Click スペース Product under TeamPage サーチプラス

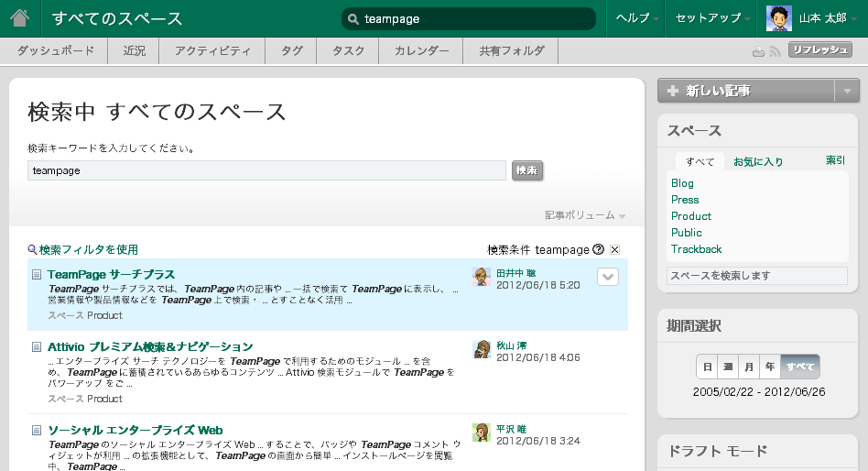click(x=85, y=315)
